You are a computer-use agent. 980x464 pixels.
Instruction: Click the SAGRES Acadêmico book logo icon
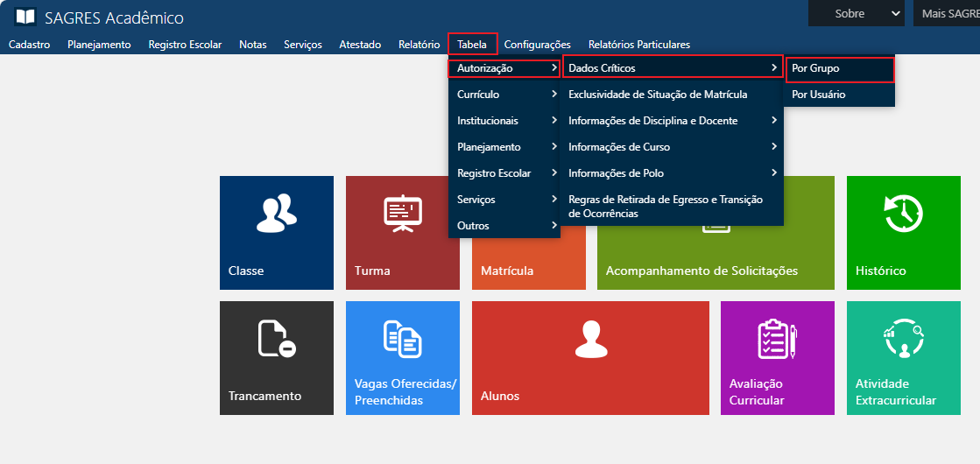[x=25, y=17]
